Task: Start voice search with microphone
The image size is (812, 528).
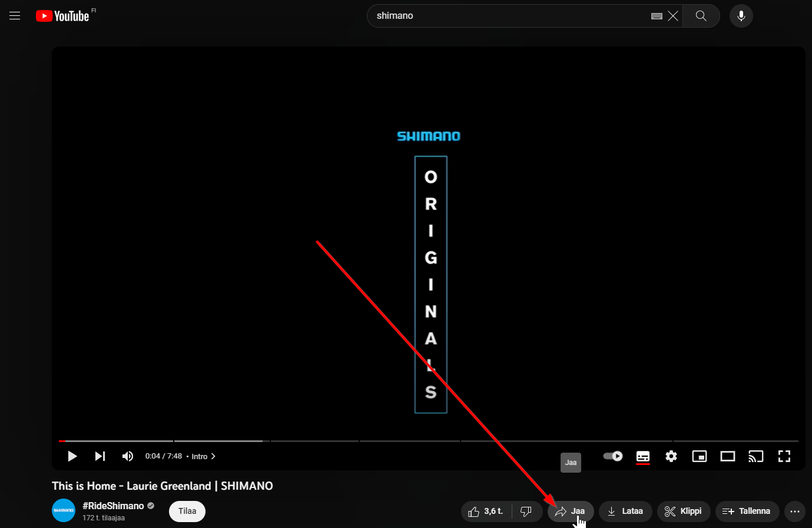Action: point(741,16)
